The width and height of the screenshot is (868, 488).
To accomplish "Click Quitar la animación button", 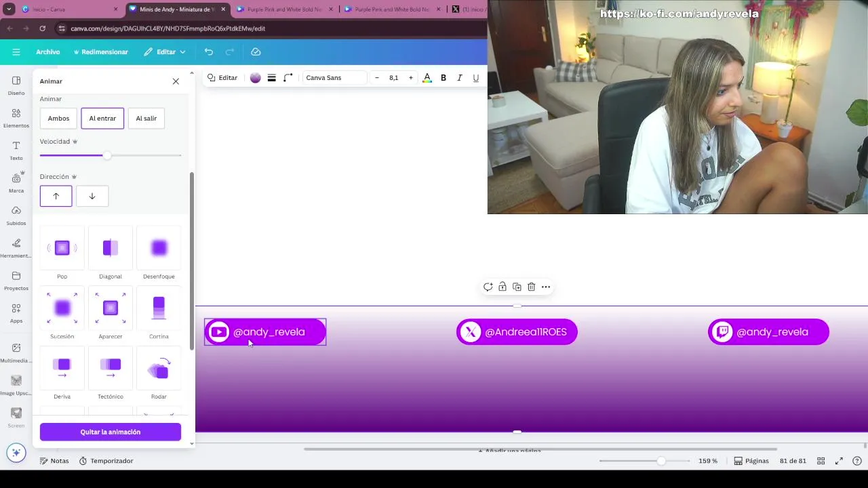I will [111, 432].
